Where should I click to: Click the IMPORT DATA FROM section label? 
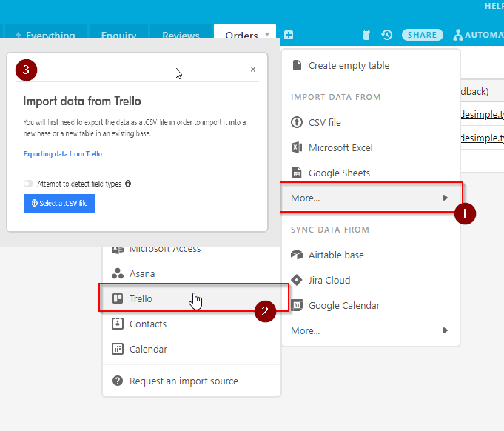[335, 97]
